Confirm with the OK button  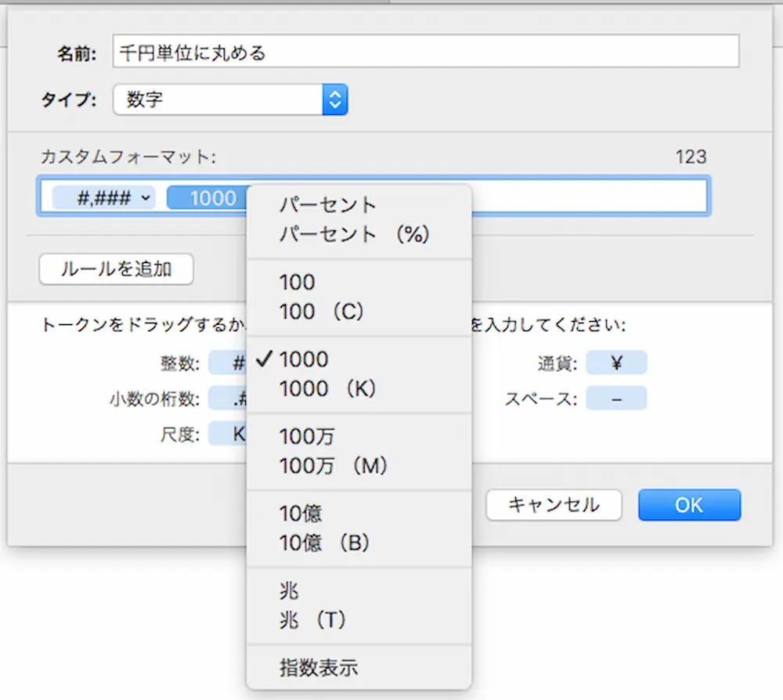coord(688,505)
